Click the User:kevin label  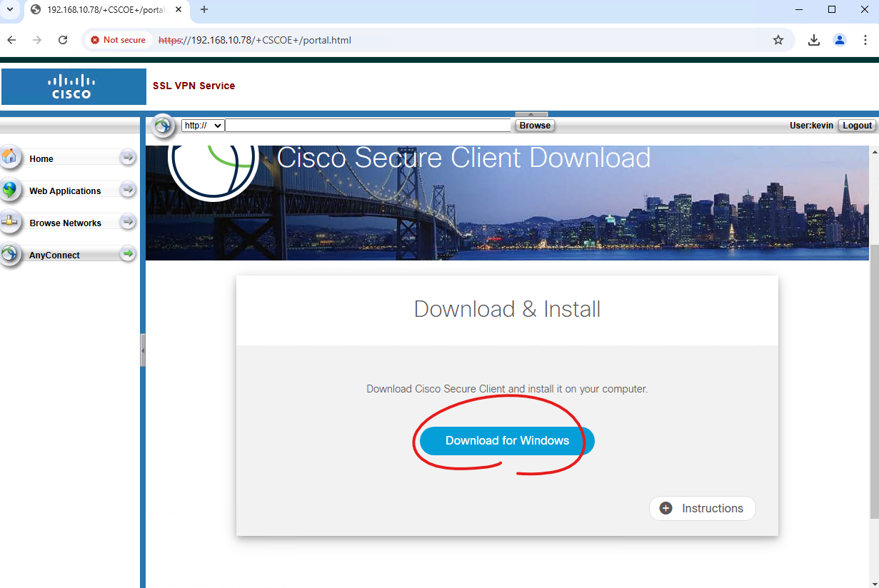811,126
